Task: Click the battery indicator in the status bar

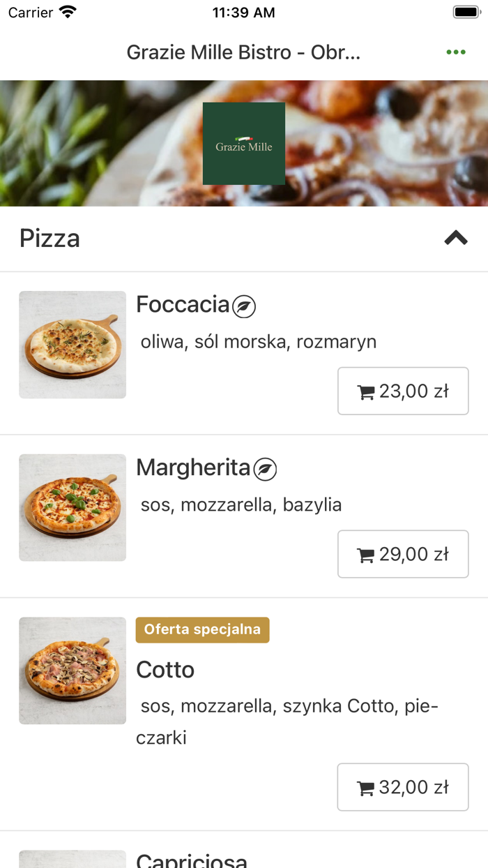Action: (x=464, y=11)
